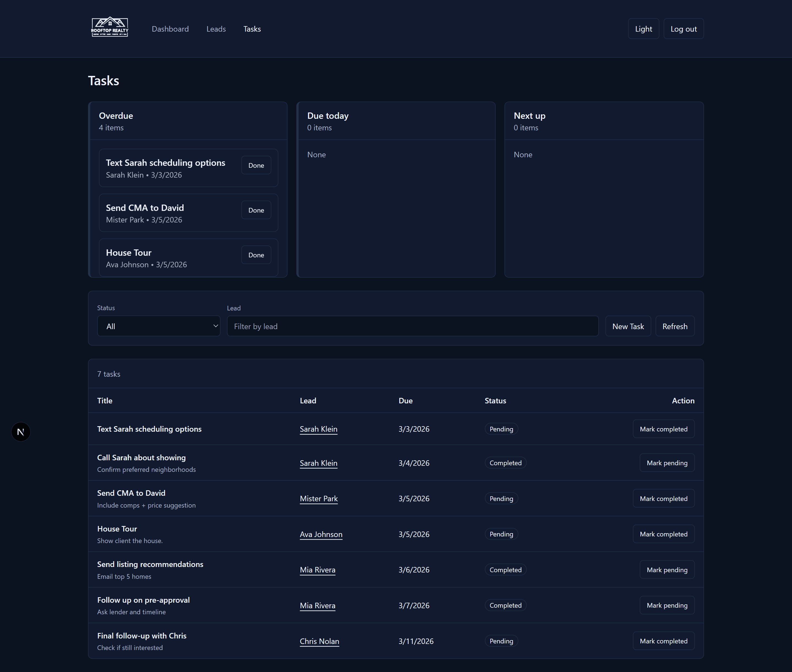Open the Dashboard page

click(x=170, y=29)
